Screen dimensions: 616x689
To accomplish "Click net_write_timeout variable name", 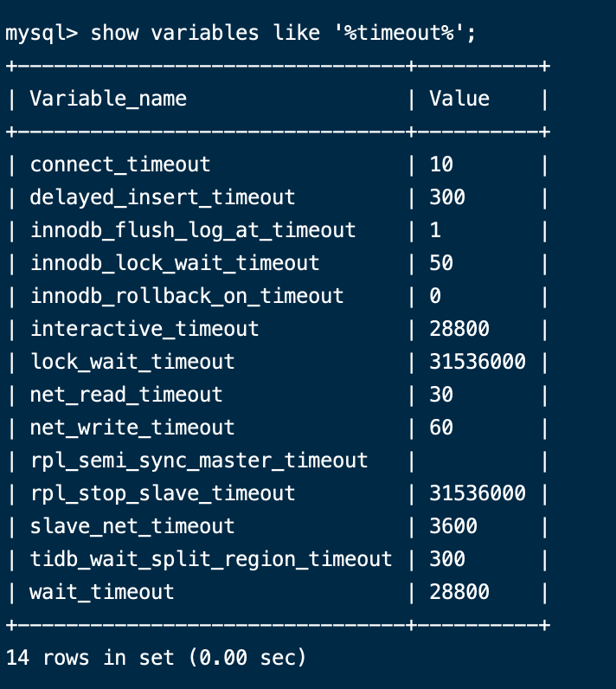I will 132,428.
